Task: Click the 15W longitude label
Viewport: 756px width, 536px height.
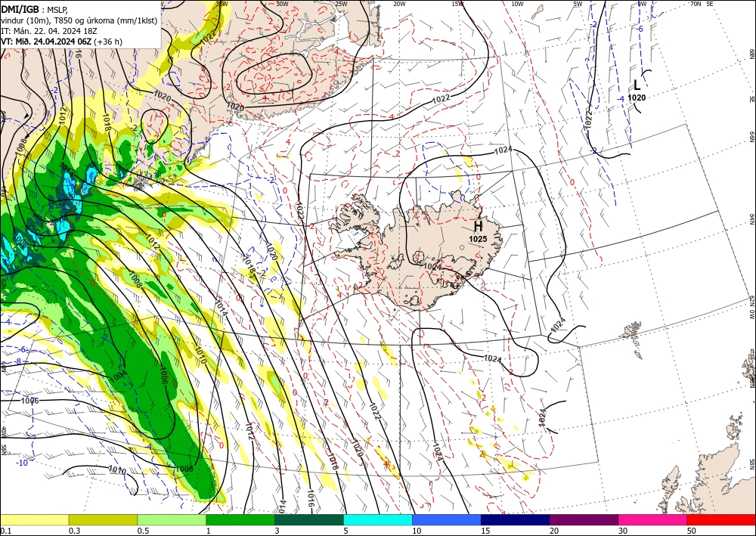Action: click(x=458, y=4)
